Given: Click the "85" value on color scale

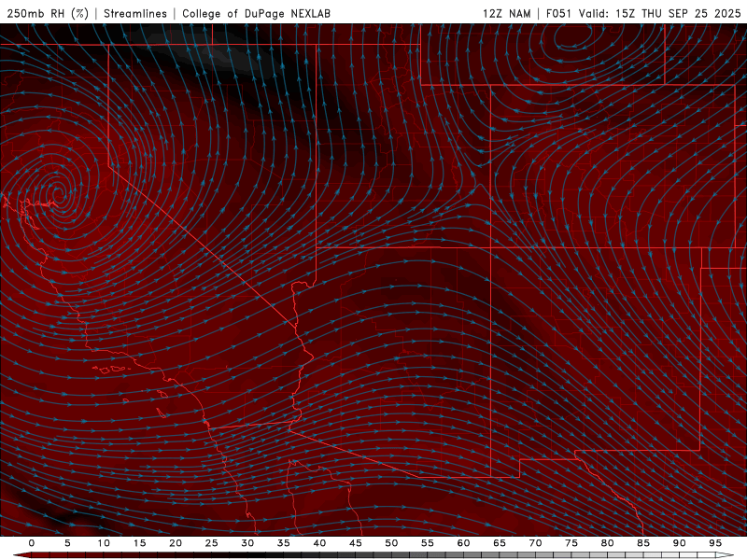Looking at the screenshot, I should 643,543.
